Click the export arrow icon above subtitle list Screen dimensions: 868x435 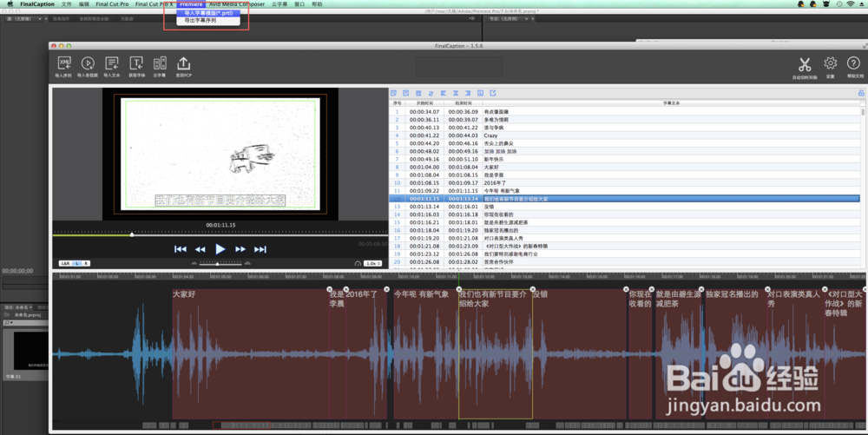[x=493, y=93]
